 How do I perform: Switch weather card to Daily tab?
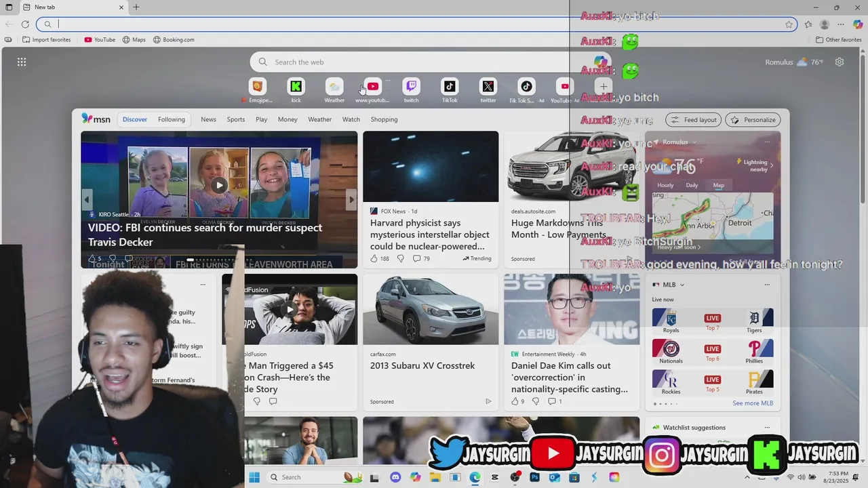(x=692, y=185)
